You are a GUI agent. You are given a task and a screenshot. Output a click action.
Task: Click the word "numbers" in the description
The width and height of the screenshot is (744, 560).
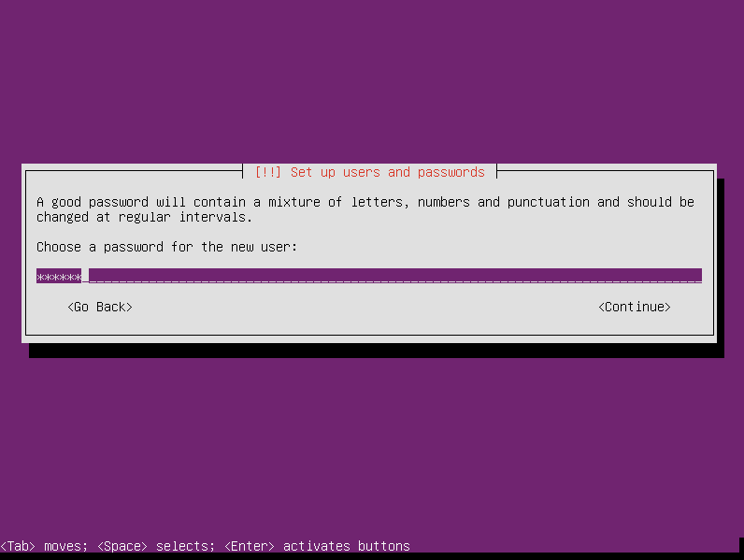pyautogui.click(x=444, y=202)
